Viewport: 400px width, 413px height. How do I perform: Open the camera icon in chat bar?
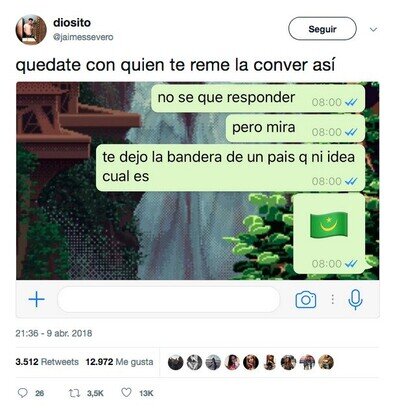(306, 299)
